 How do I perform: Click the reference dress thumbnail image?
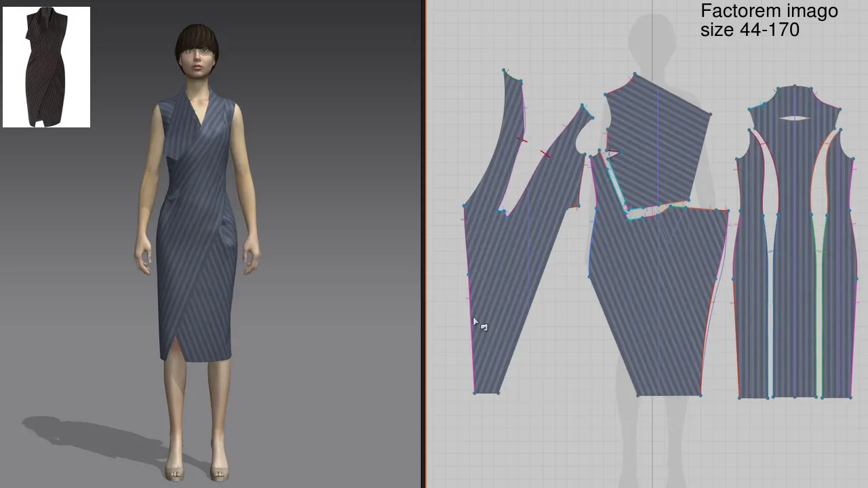click(x=46, y=67)
